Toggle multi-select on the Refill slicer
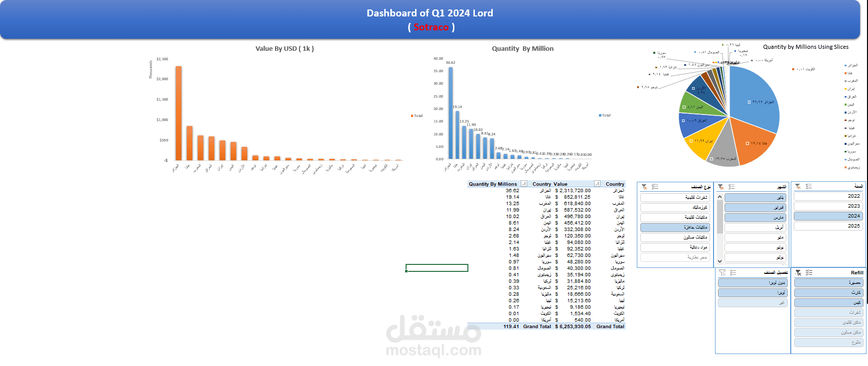 [x=809, y=273]
